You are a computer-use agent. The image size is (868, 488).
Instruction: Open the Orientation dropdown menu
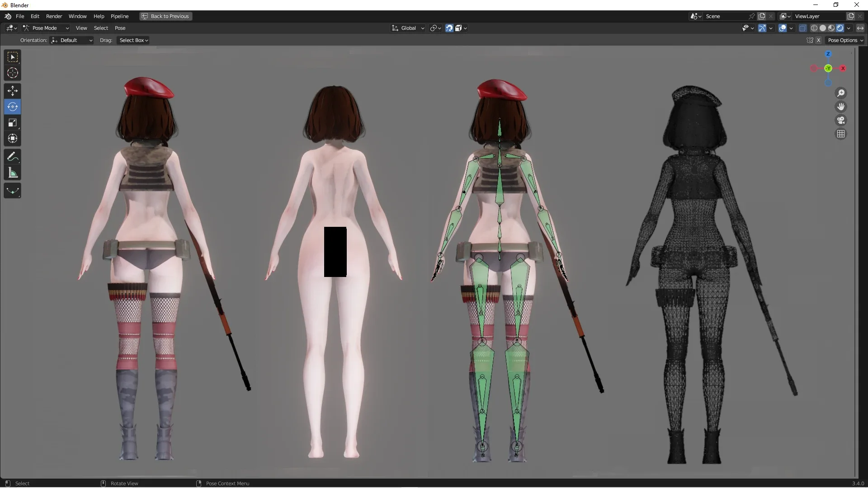click(x=71, y=40)
